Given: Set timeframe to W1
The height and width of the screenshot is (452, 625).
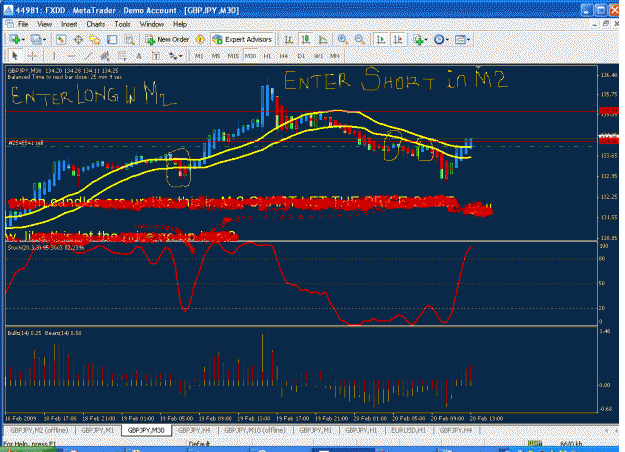Looking at the screenshot, I should click(x=318, y=56).
